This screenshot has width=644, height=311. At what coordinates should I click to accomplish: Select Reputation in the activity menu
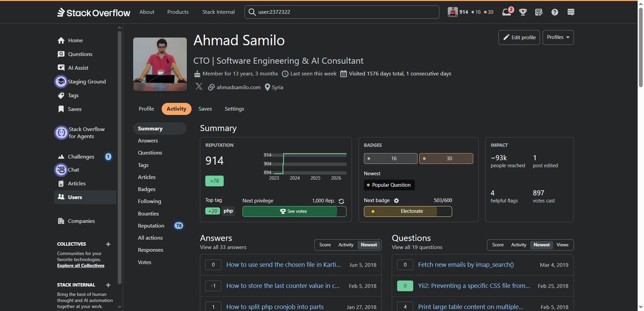pyautogui.click(x=151, y=226)
